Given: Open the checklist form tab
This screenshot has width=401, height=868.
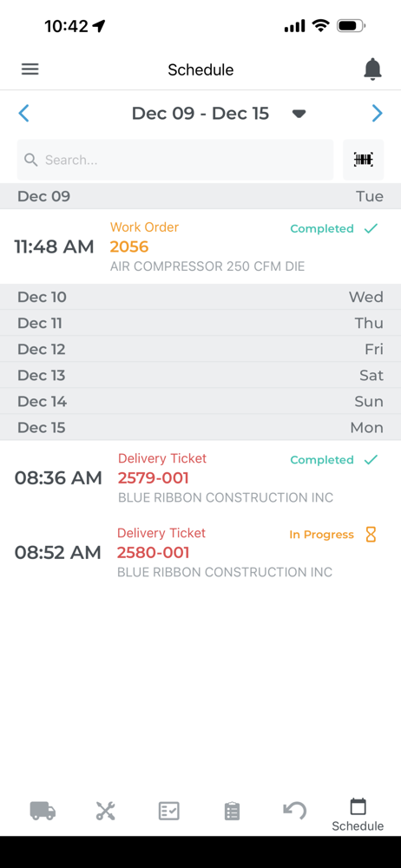Looking at the screenshot, I should [x=168, y=811].
